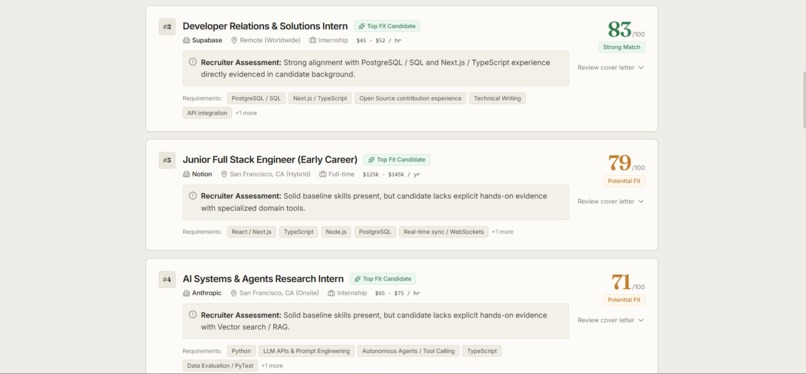Click the Next.js / TypeScript requirement tag
The height and width of the screenshot is (374, 806).
click(320, 98)
